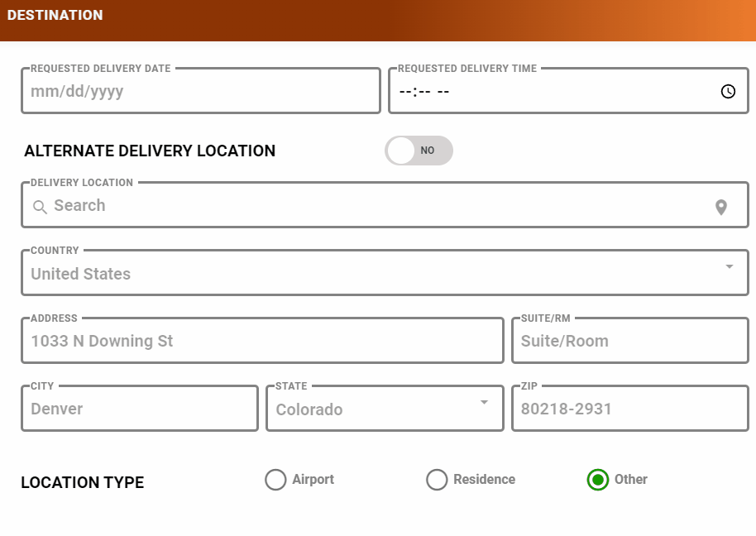The width and height of the screenshot is (756, 536).
Task: Click the DESTINATION header bar
Action: click(x=55, y=14)
